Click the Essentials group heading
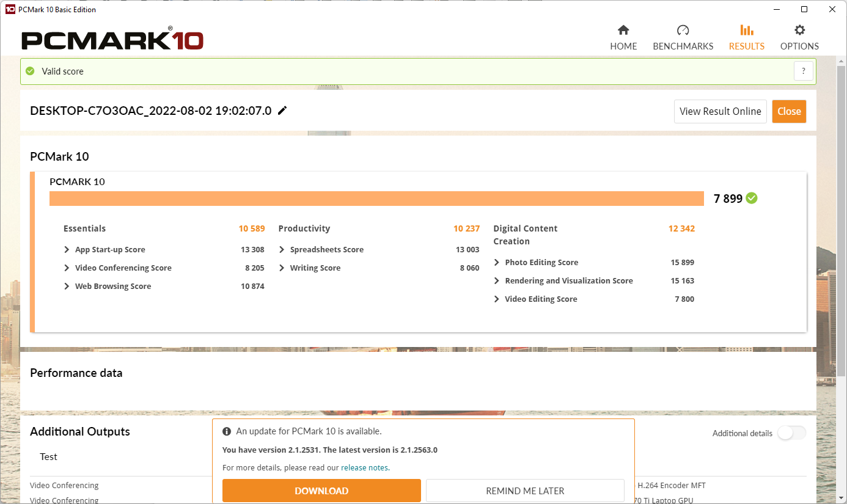The width and height of the screenshot is (847, 504). pos(84,228)
